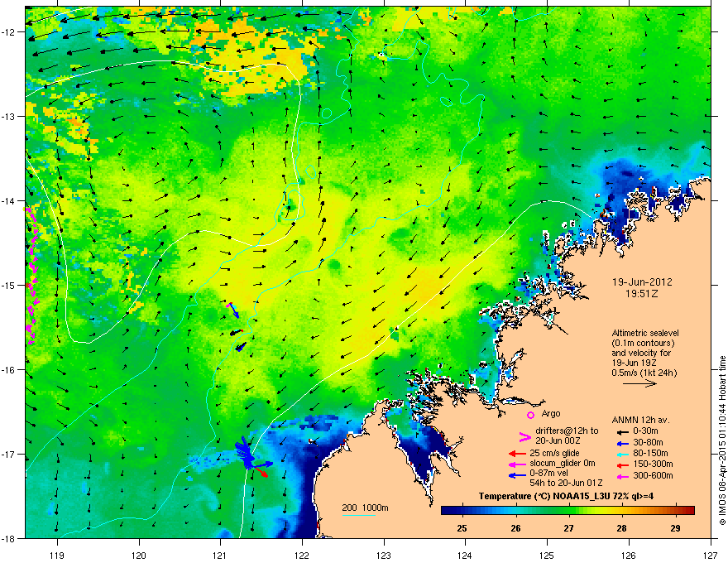Click the cyan 80-150m ANMN arrow

click(623, 454)
